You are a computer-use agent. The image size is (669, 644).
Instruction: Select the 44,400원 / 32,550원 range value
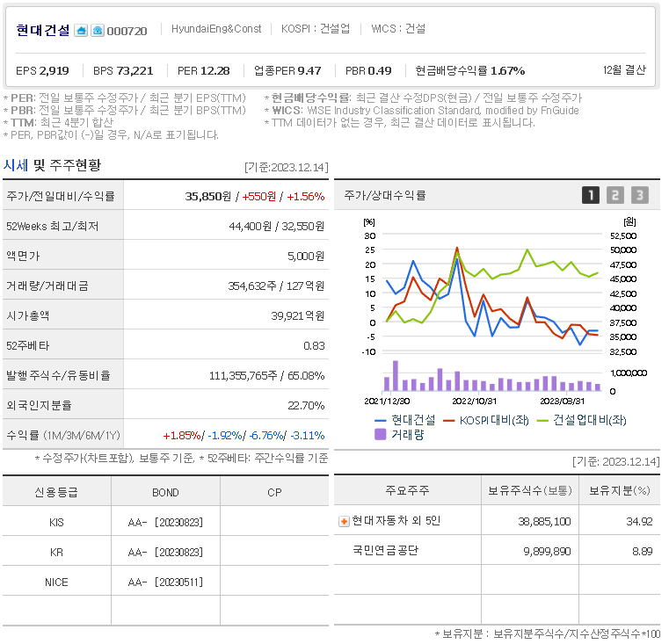click(x=276, y=226)
